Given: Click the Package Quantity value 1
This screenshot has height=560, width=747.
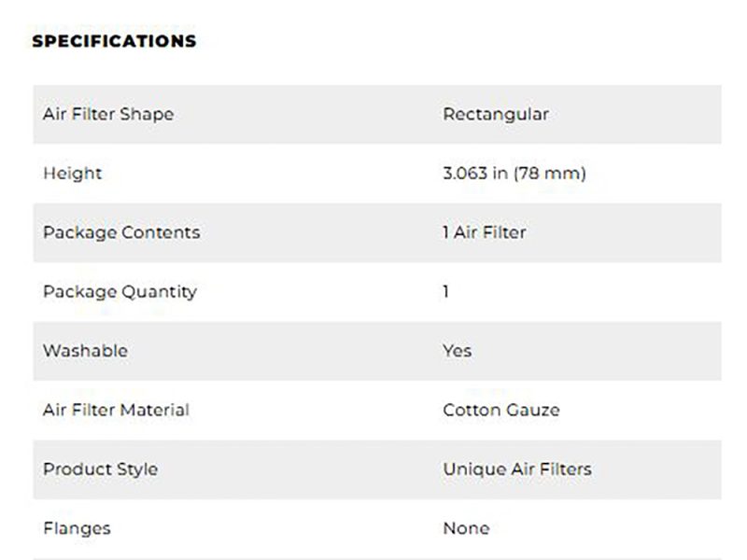Looking at the screenshot, I should point(446,291).
